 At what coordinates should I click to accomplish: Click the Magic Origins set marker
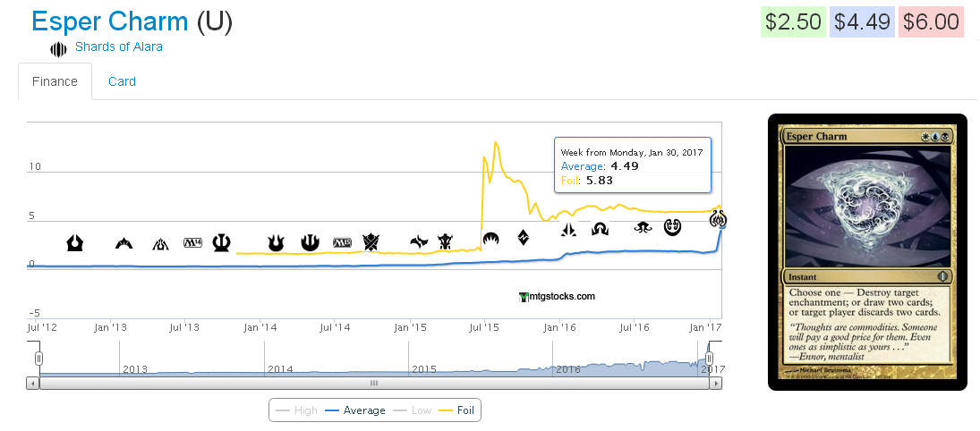coord(490,239)
